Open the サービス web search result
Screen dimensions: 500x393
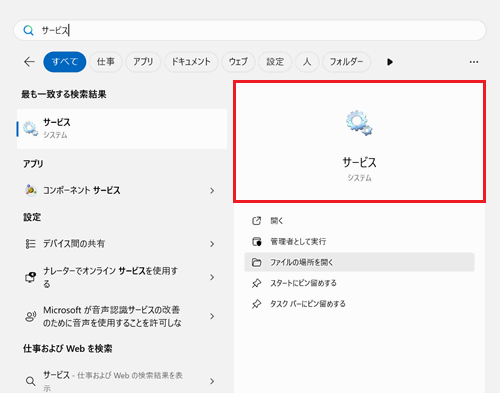tap(122, 381)
